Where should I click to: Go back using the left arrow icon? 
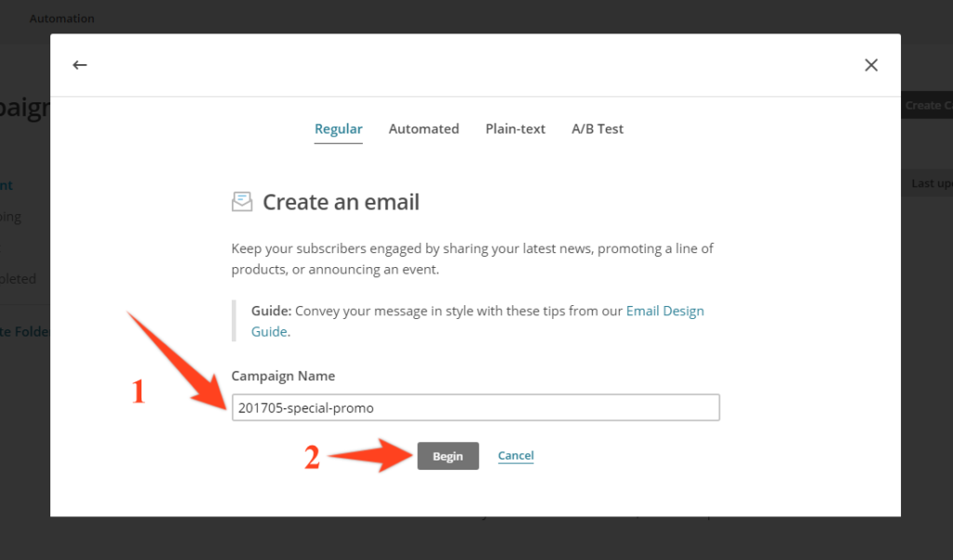click(80, 65)
